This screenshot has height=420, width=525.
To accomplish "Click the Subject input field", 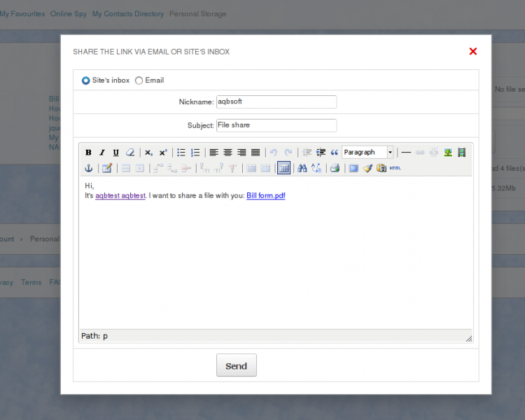I will (276, 125).
